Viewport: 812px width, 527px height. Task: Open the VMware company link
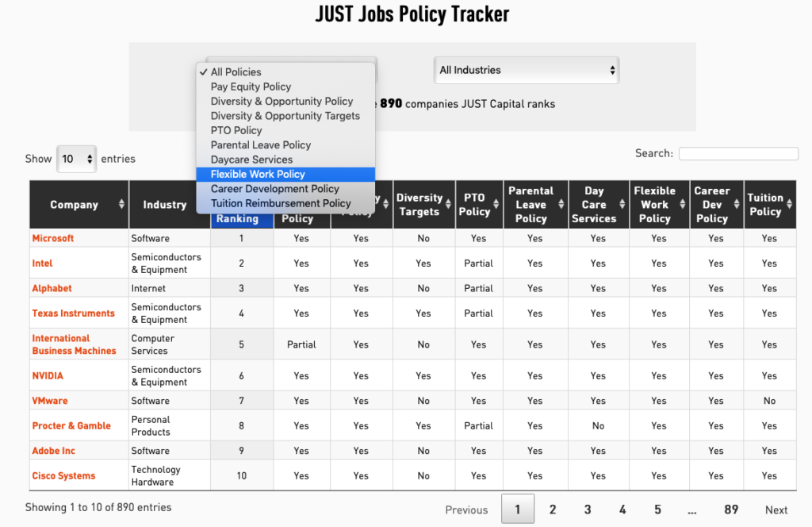[50, 401]
